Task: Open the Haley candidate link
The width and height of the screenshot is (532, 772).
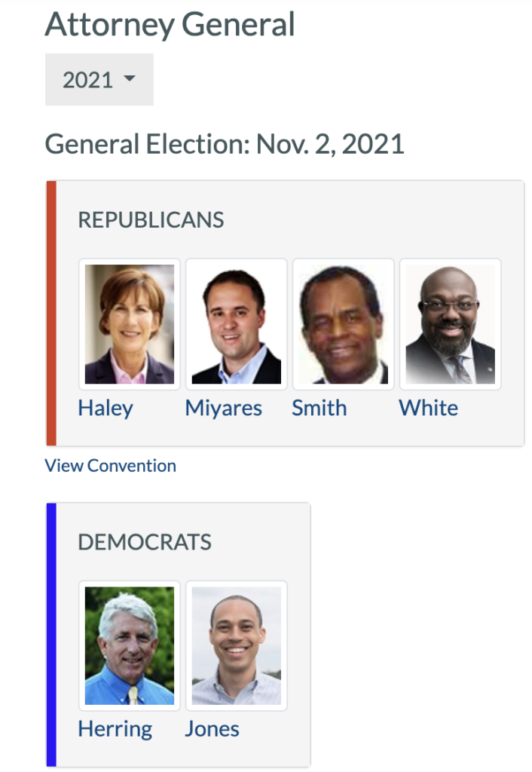Action: point(105,408)
